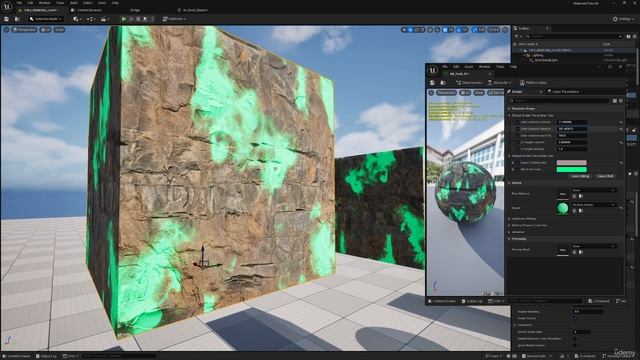Open Parent material asset dropdown
This screenshot has height=360, width=640.
point(594,204)
